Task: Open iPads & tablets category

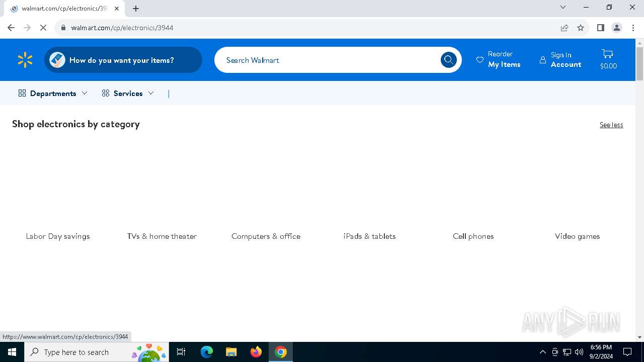Action: click(x=370, y=236)
